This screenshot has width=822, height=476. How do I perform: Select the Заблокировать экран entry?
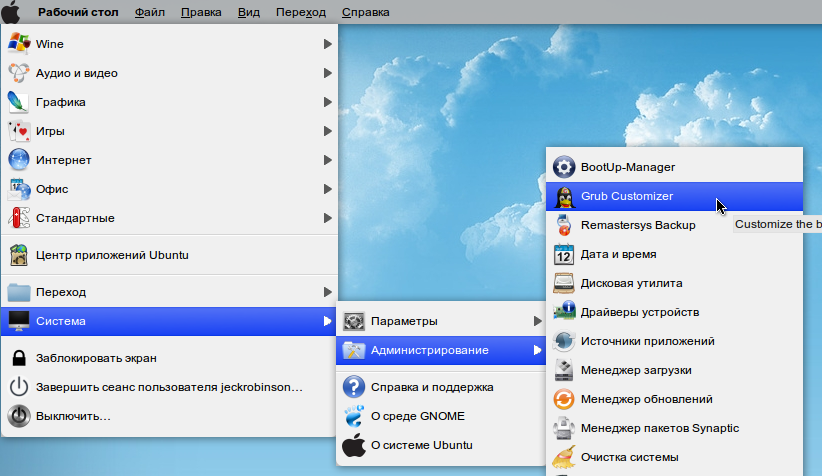click(x=169, y=358)
